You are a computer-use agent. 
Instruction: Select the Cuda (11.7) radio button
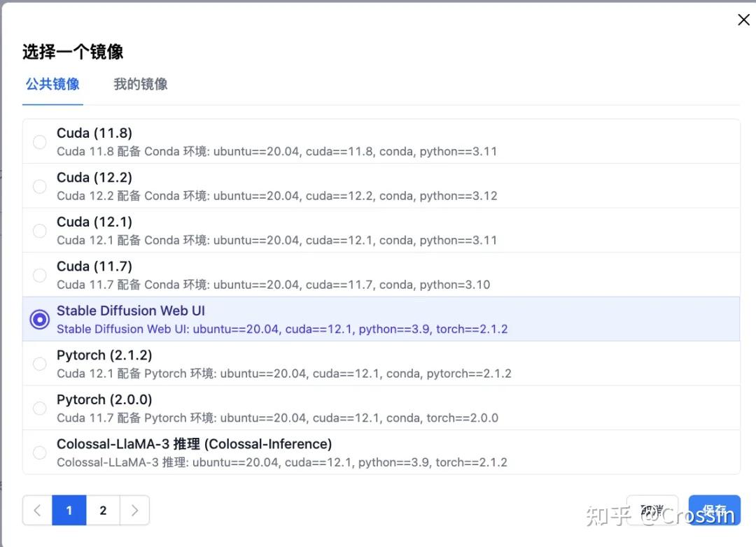click(39, 275)
